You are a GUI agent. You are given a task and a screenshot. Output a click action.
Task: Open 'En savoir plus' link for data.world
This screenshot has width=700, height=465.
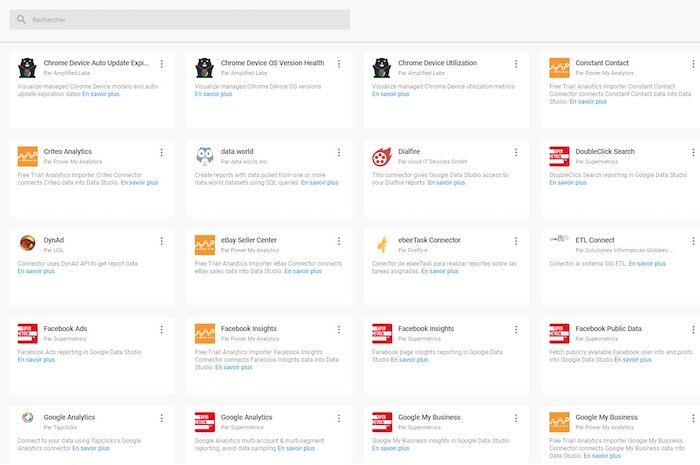320,183
